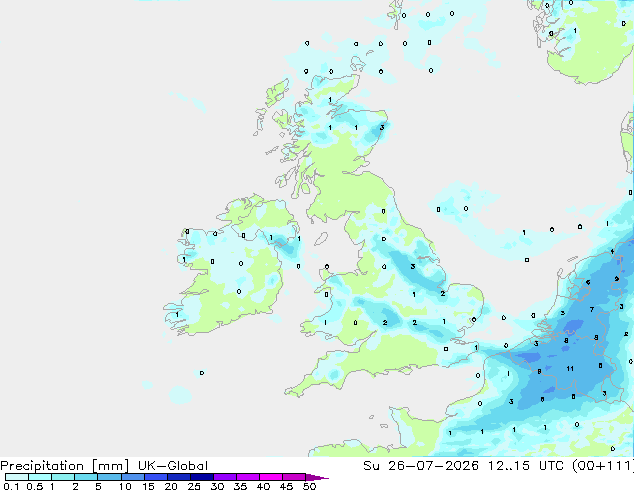Screen dimensions: 634x490
Task: Click the legend label "10"
Action: (125, 486)
